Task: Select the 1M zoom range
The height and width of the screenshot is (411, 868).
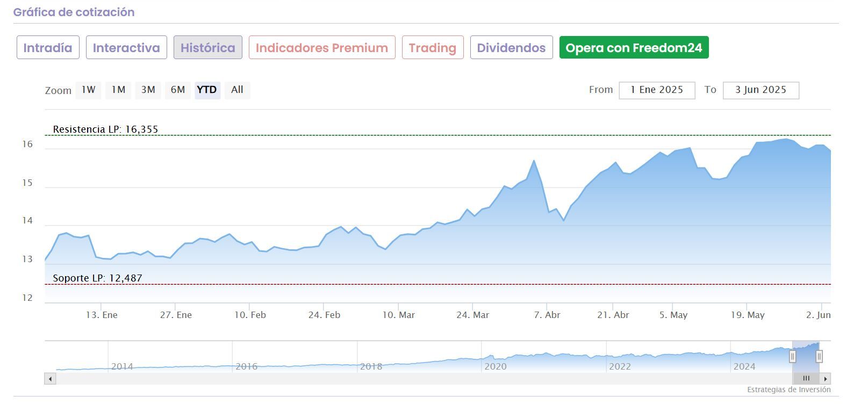Action: coord(118,90)
